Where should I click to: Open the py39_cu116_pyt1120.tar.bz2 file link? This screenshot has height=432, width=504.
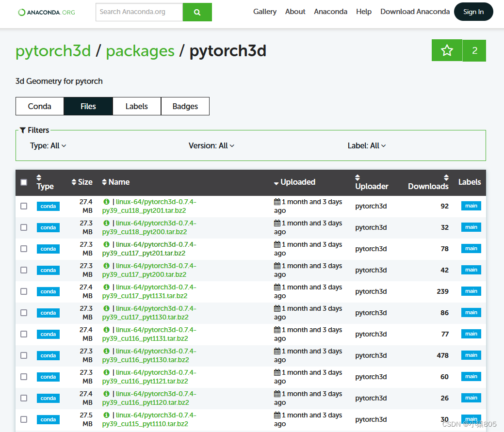(x=149, y=398)
